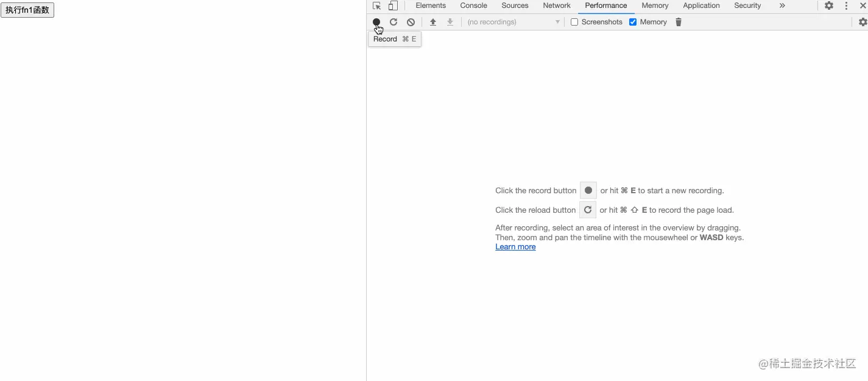This screenshot has height=381, width=868.
Task: Click the record button in the instructions text
Action: tap(588, 190)
